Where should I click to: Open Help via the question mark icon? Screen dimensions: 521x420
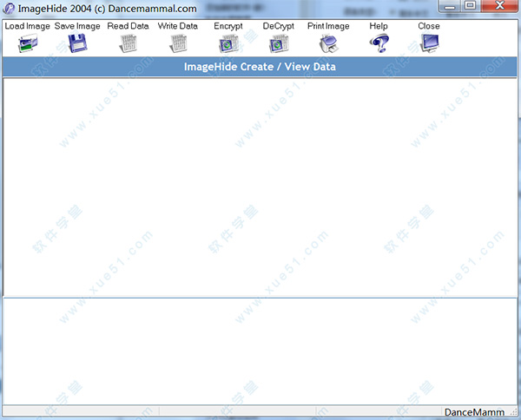pos(379,43)
